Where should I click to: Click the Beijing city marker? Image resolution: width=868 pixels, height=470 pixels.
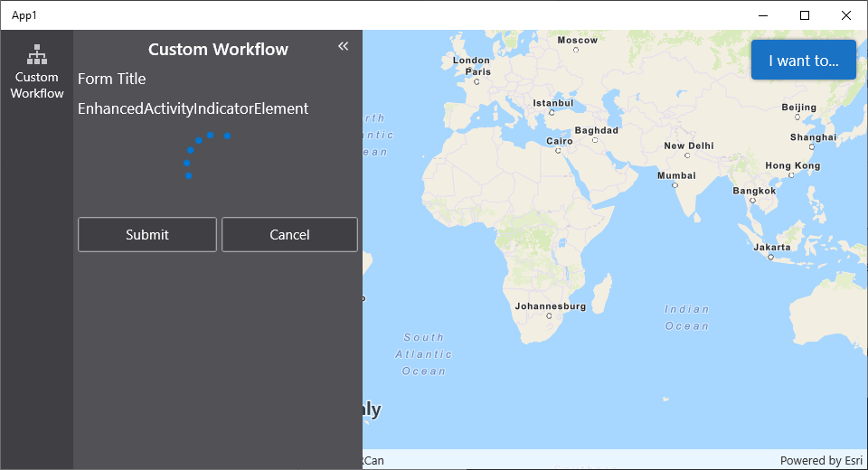point(798,117)
